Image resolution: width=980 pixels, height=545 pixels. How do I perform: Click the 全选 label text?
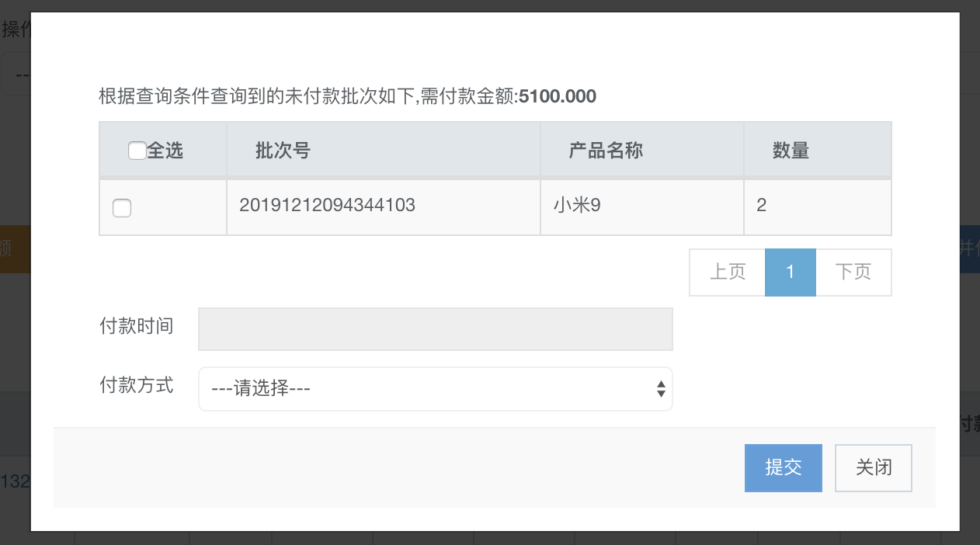click(165, 151)
